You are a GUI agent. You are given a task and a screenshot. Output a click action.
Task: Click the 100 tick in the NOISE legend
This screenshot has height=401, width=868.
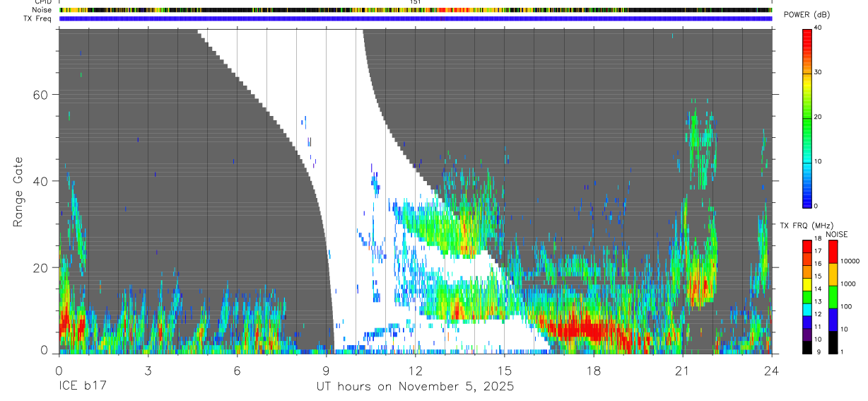(x=848, y=307)
